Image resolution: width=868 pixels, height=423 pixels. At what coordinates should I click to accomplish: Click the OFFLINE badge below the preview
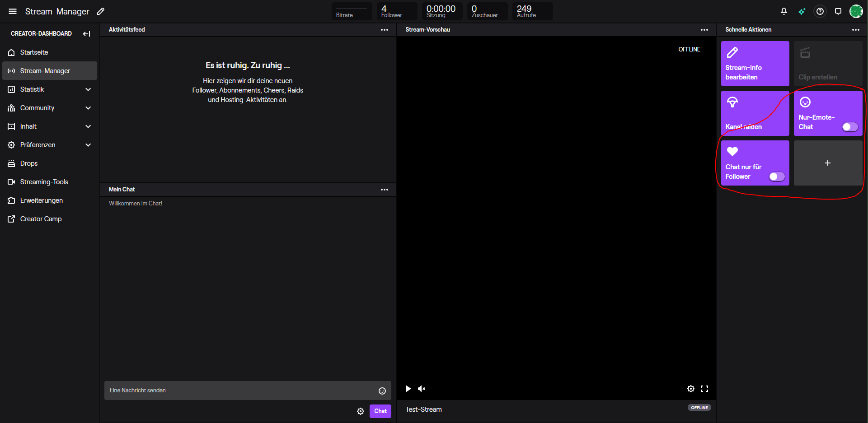coord(699,408)
